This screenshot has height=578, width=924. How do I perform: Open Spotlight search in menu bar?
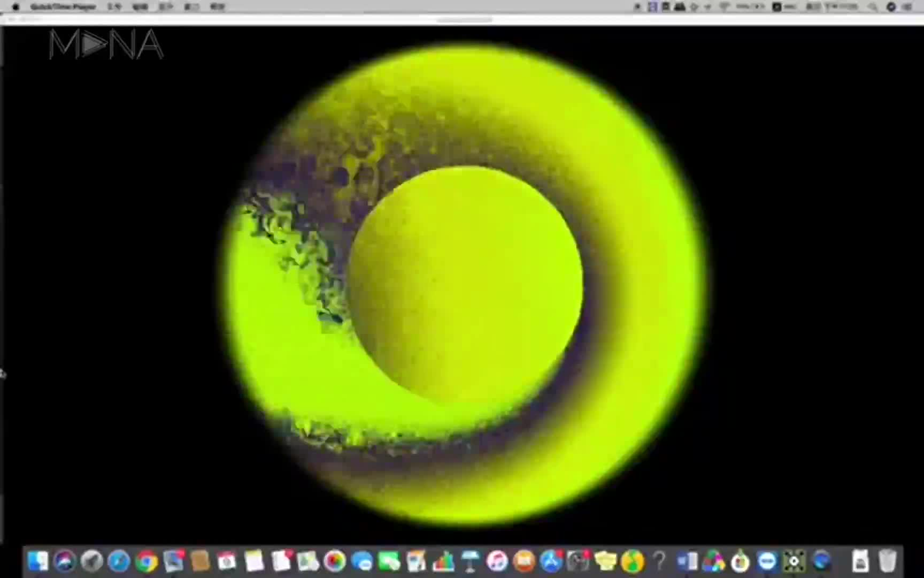pos(873,7)
